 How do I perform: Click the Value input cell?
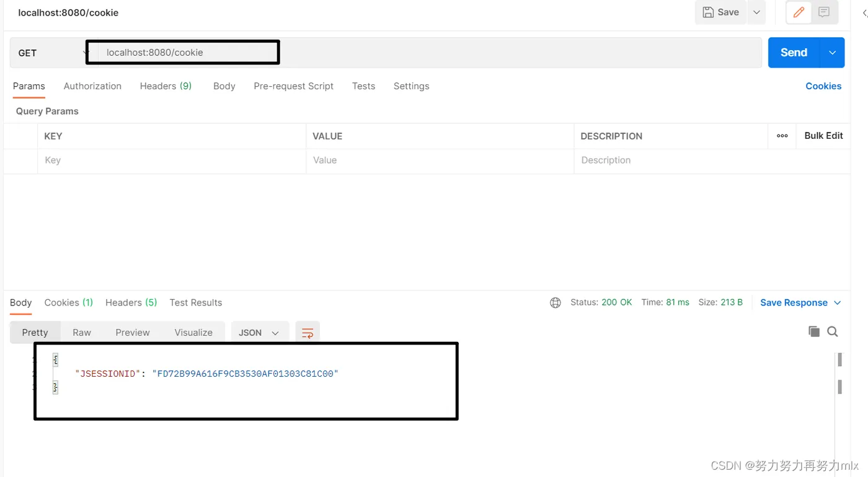[440, 160]
